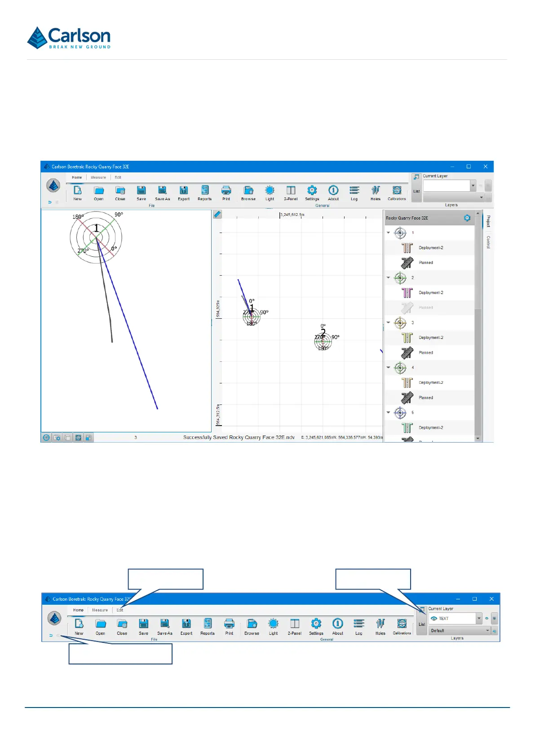Click undo arrow under logo in upper window

point(50,202)
